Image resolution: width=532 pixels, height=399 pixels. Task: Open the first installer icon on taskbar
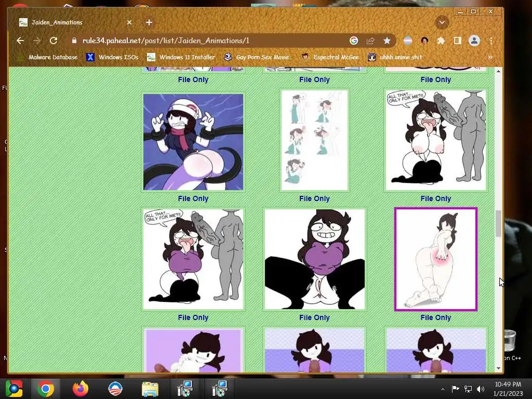185,389
